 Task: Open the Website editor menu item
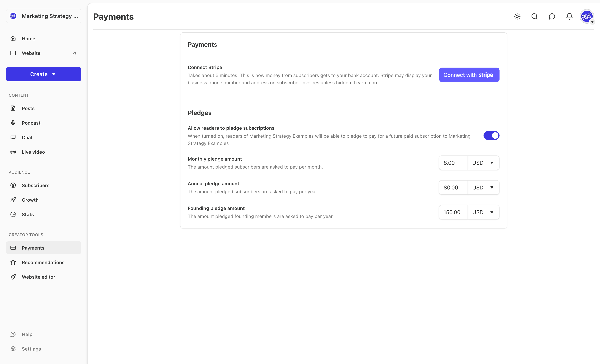point(44,277)
